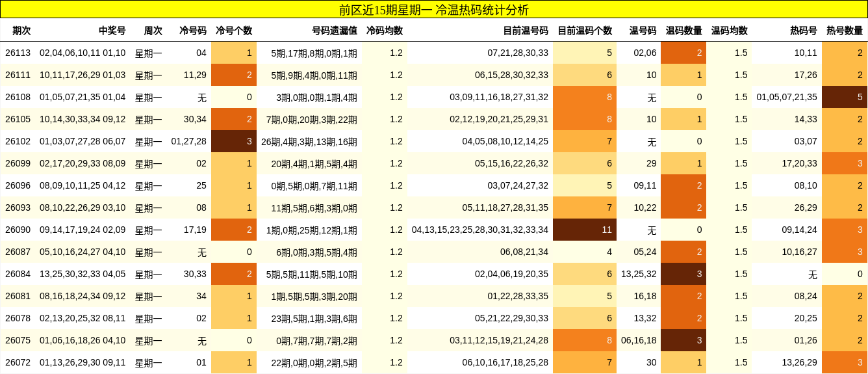The height and width of the screenshot is (374, 868).
Task: Click period number 26075
Action: (x=18, y=341)
